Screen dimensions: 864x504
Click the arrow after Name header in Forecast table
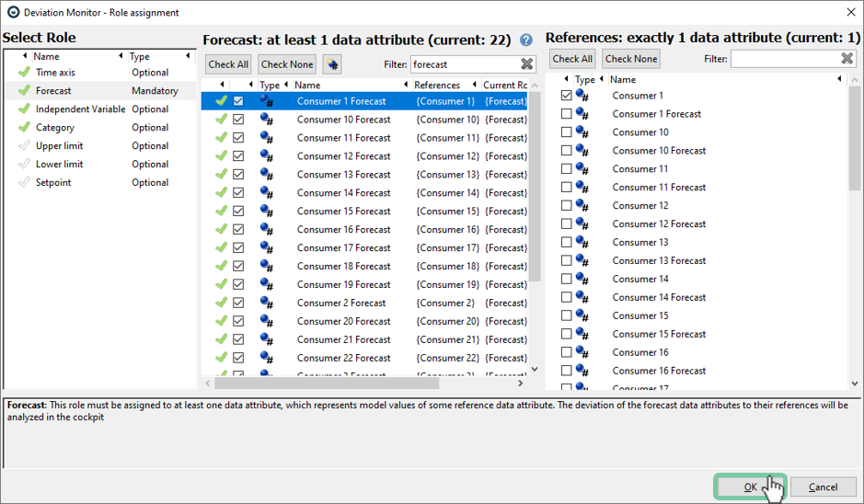pyautogui.click(x=406, y=85)
